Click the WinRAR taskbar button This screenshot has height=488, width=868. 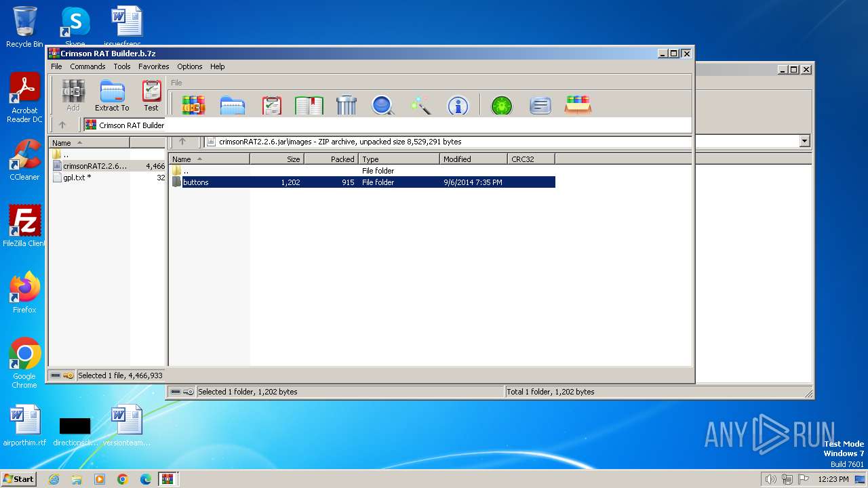[167, 479]
